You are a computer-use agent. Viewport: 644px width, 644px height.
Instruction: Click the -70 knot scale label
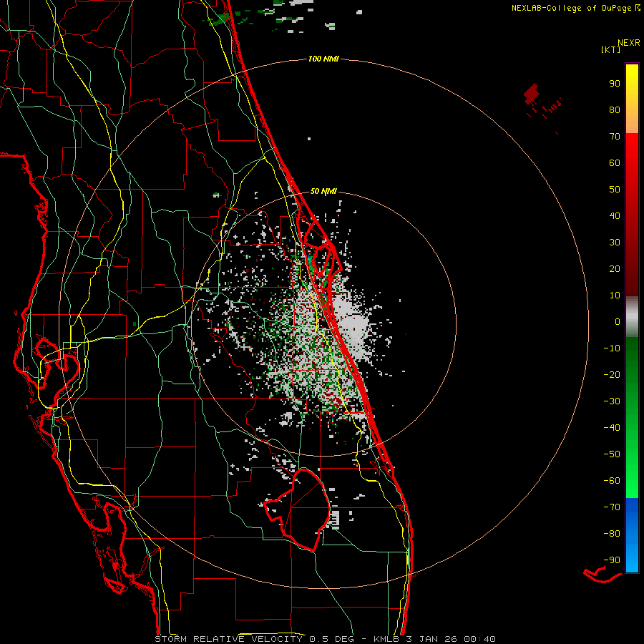[x=612, y=507]
